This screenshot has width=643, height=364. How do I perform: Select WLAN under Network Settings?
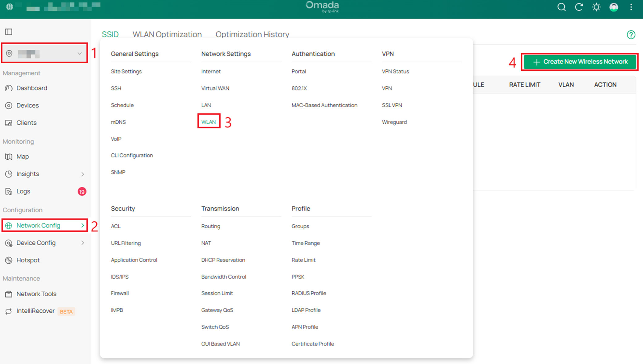point(209,122)
